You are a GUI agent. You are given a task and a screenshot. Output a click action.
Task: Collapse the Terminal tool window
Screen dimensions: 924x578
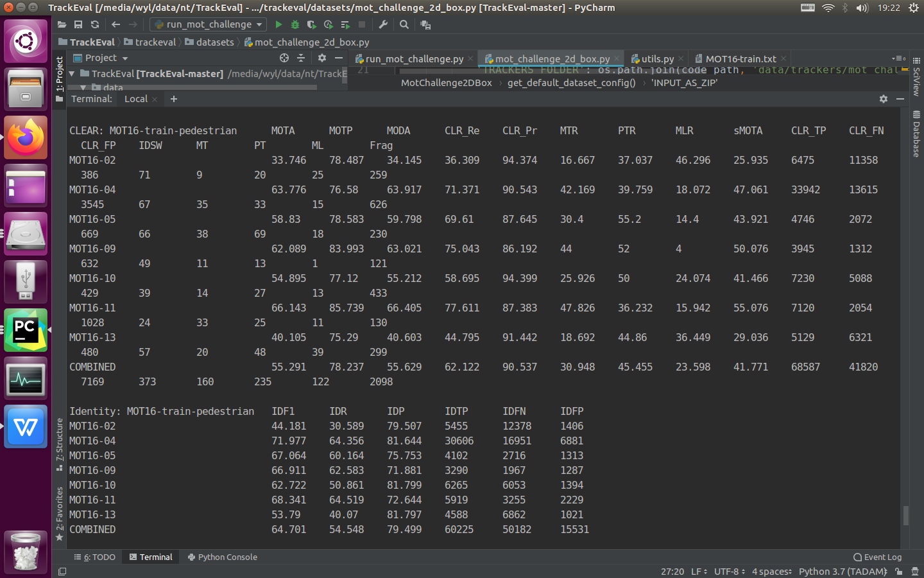pos(902,99)
